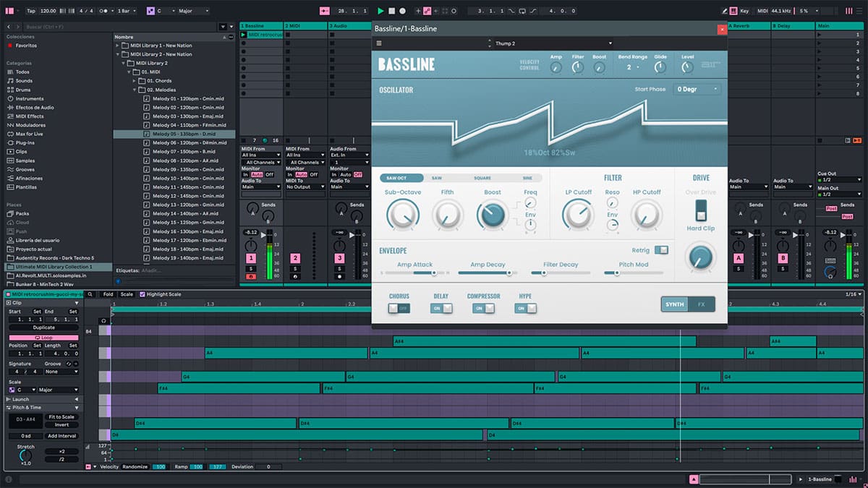
Task: Click the pink icon in the bottom status bar
Action: tap(694, 479)
